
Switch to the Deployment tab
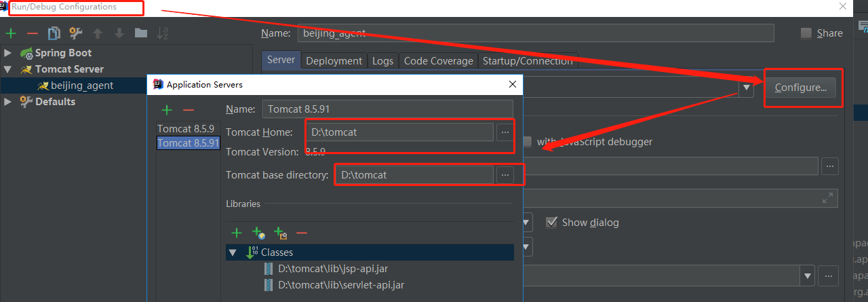(x=334, y=60)
